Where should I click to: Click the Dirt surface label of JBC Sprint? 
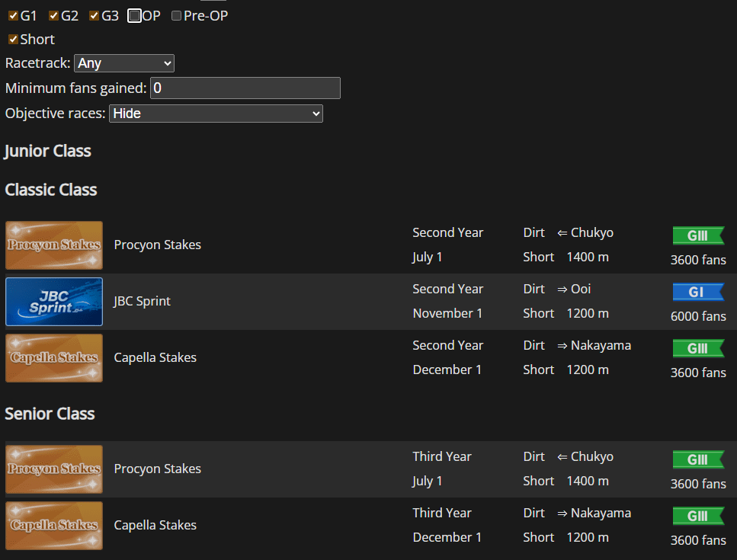click(x=534, y=290)
